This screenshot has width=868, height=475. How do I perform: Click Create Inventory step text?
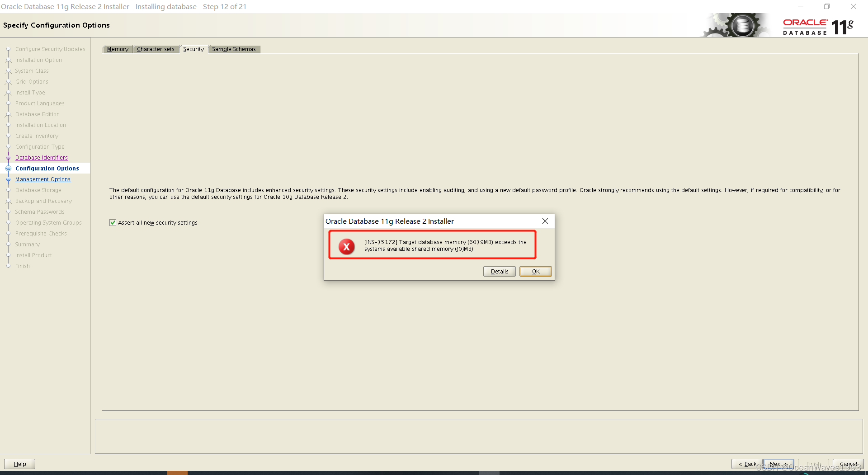tap(37, 136)
